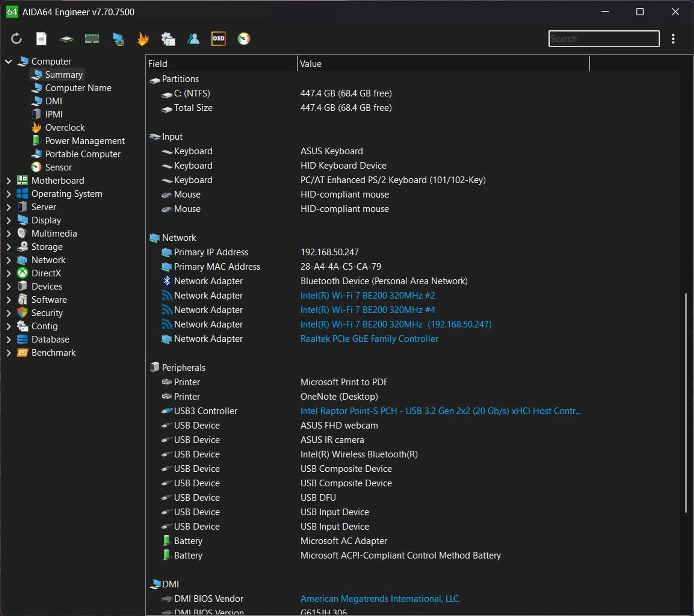Open the Sensor gauge toolbar icon
The width and height of the screenshot is (694, 616).
click(x=244, y=38)
